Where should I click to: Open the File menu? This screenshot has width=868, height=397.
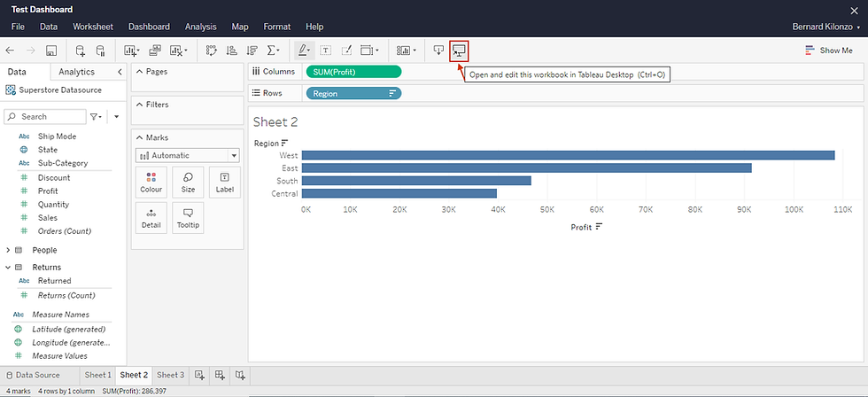click(18, 27)
